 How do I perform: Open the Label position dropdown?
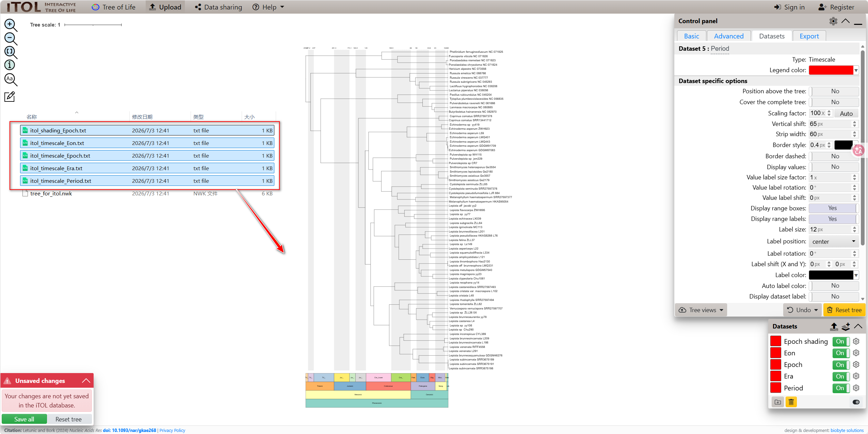(x=834, y=242)
